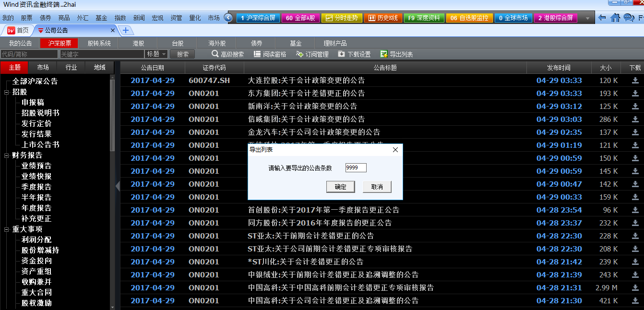Collapse the 招股 tree node
The image size is (644, 310).
tap(7, 92)
